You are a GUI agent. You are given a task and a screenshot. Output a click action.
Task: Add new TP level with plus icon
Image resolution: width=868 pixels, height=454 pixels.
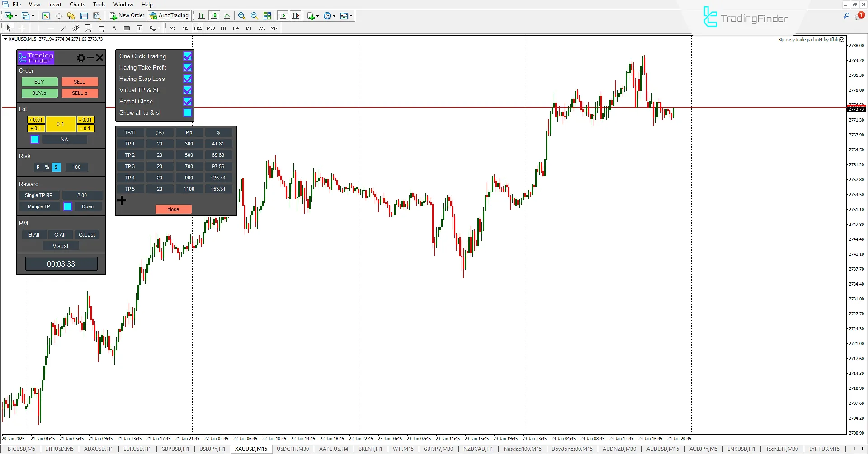click(122, 200)
